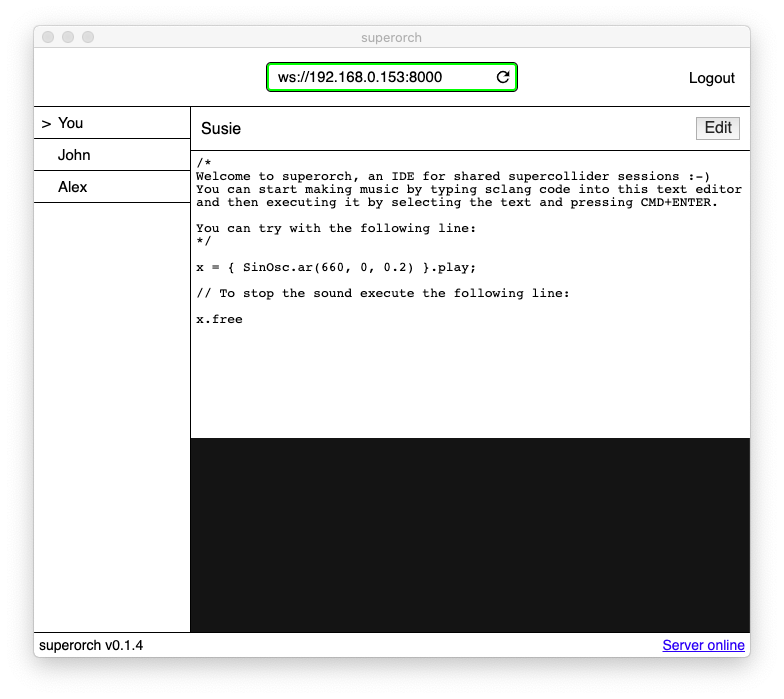Select You in the user list
Screen dimensions: 784x699
click(112, 123)
